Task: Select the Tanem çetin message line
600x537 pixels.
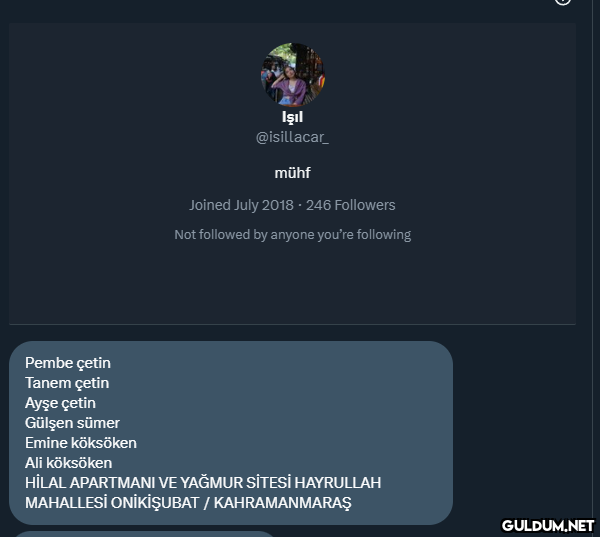Action: tap(67, 383)
